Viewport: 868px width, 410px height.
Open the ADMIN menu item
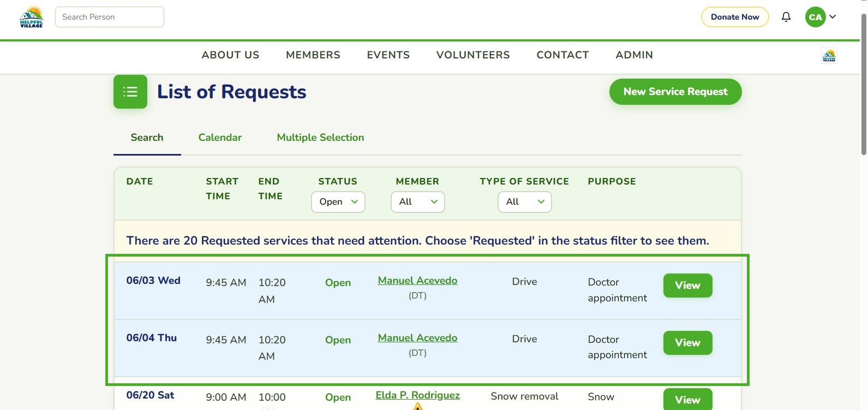point(634,55)
